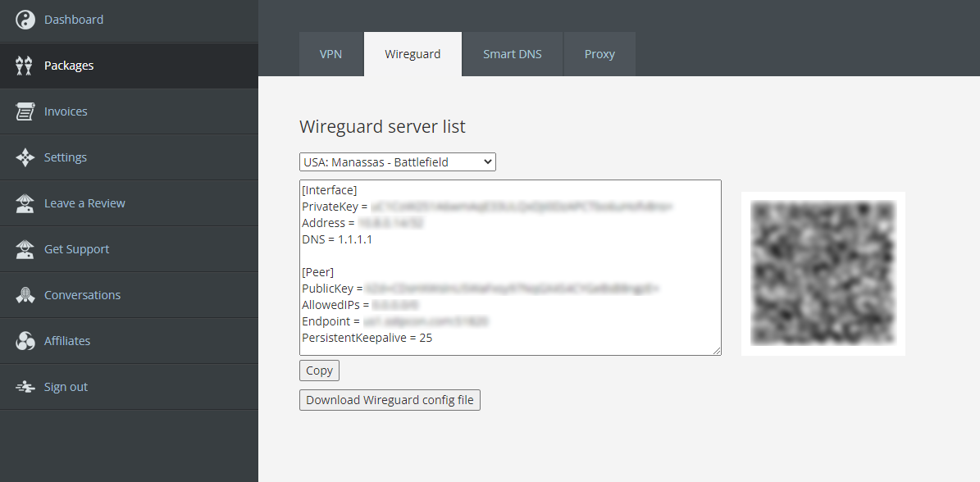Switch to the VPN tab
The width and height of the screenshot is (980, 482).
pyautogui.click(x=330, y=54)
